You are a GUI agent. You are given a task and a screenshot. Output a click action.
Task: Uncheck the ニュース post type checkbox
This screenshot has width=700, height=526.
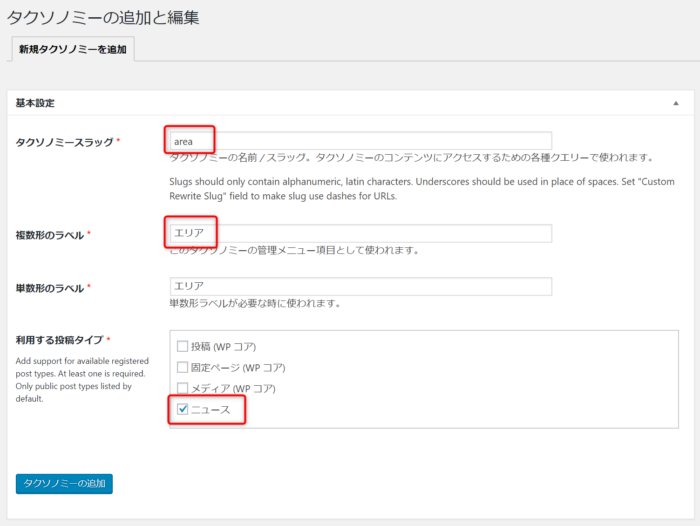click(182, 409)
